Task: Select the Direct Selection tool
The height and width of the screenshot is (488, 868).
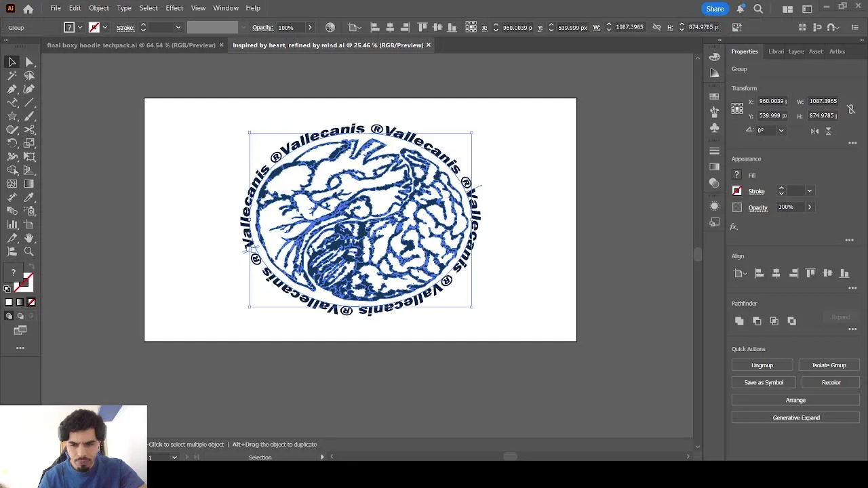Action: point(29,62)
